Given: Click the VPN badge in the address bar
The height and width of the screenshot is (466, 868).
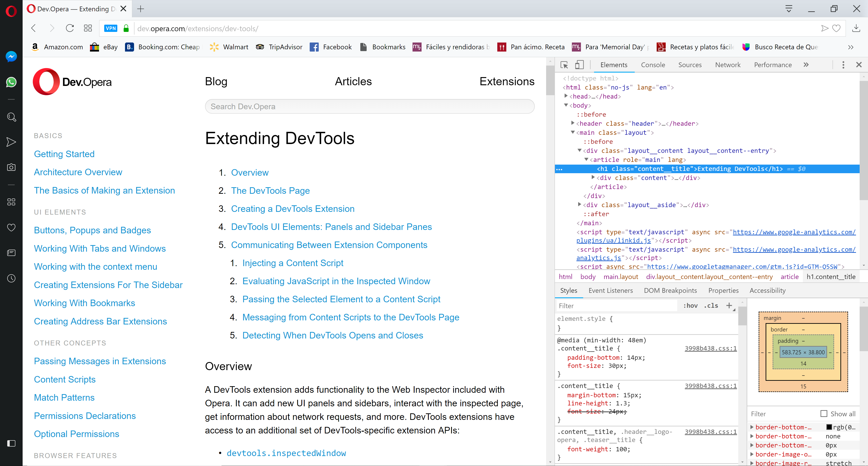Looking at the screenshot, I should pos(111,28).
